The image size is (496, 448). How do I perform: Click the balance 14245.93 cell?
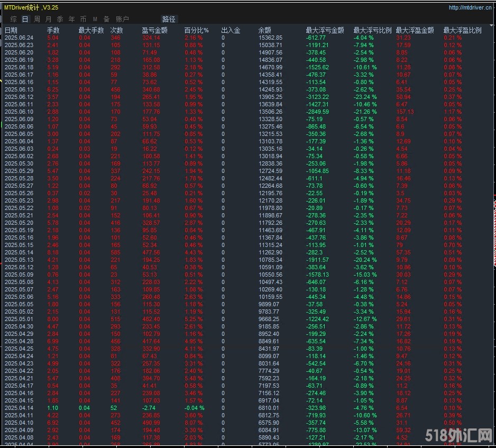tap(270, 89)
